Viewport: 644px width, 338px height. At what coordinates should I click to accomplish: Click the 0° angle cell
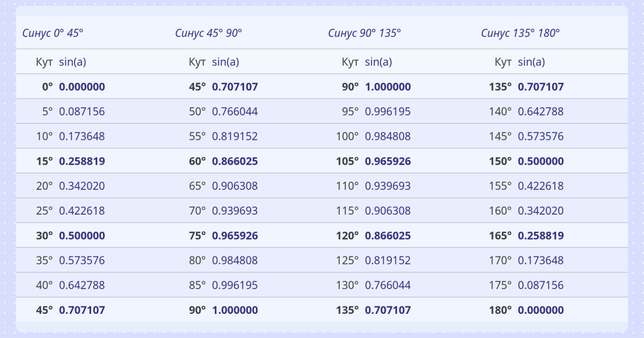tap(47, 87)
